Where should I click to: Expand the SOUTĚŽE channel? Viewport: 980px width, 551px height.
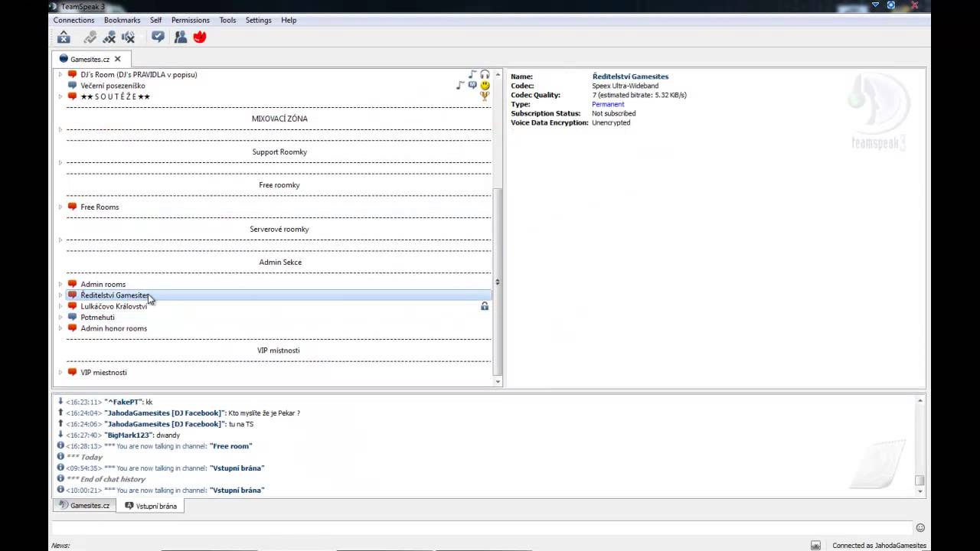pos(60,96)
